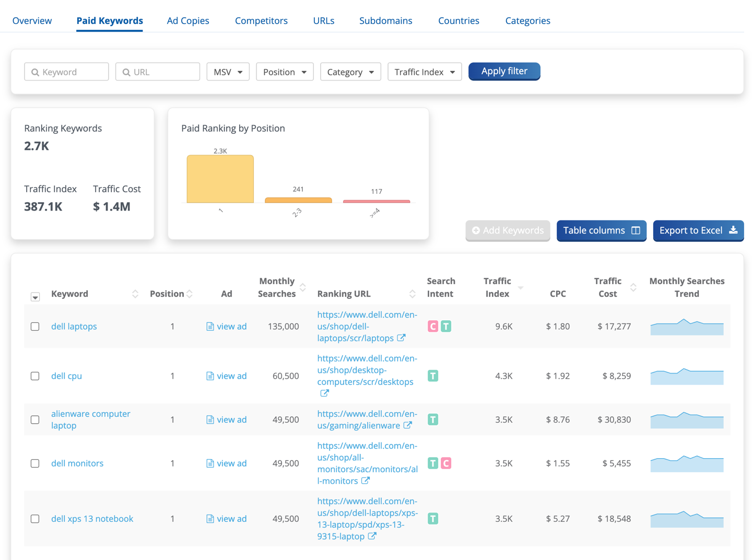Open the Countries tab
This screenshot has height=560, width=752.
pyautogui.click(x=459, y=21)
